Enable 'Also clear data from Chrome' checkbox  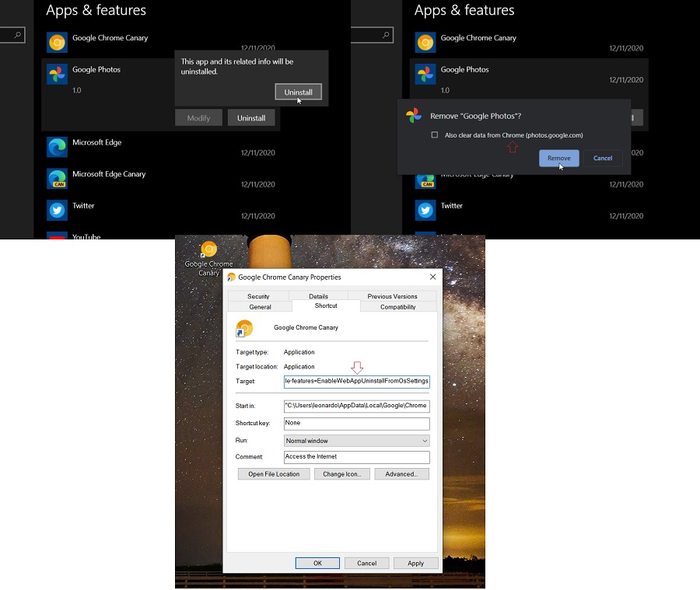[x=434, y=134]
